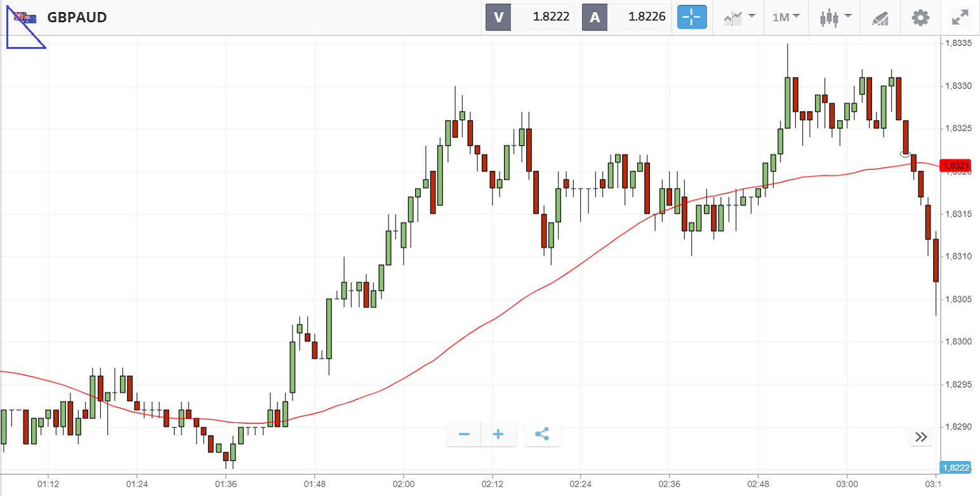Zoom in chart with plus button
980x496 pixels.
coord(498,435)
